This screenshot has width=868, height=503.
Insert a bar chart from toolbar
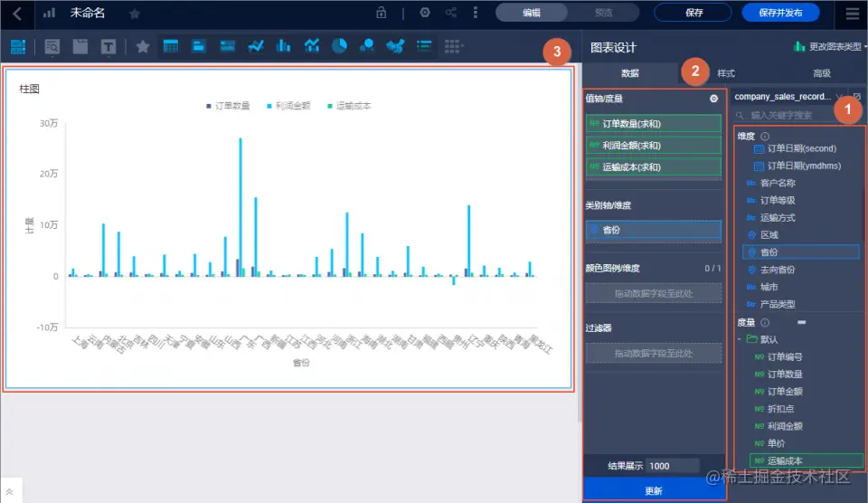[x=283, y=46]
